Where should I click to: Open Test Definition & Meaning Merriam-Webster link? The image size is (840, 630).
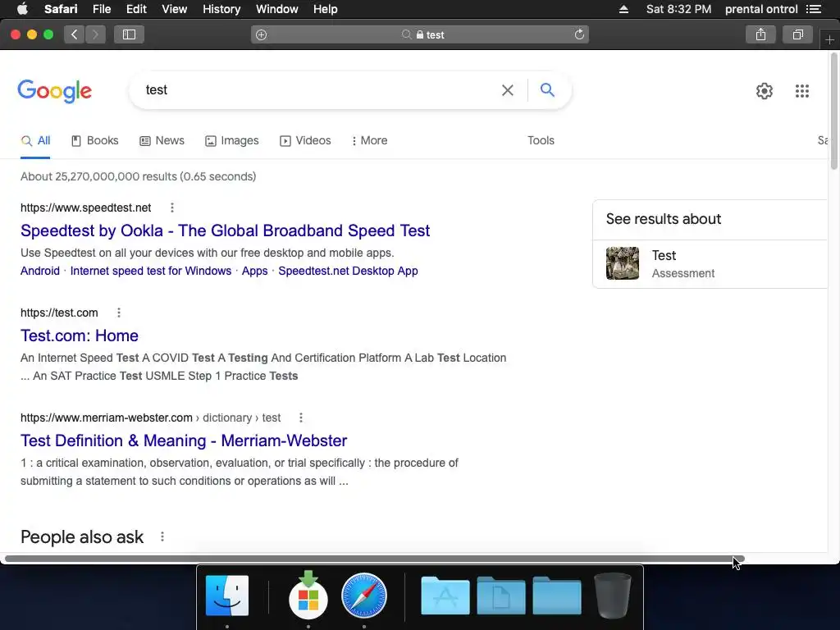[184, 441]
